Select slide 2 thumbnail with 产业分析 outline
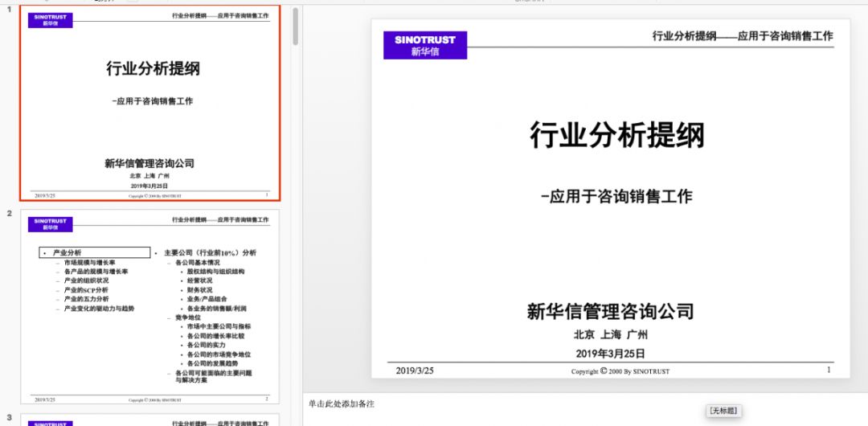This screenshot has height=426, width=868. tap(150, 306)
